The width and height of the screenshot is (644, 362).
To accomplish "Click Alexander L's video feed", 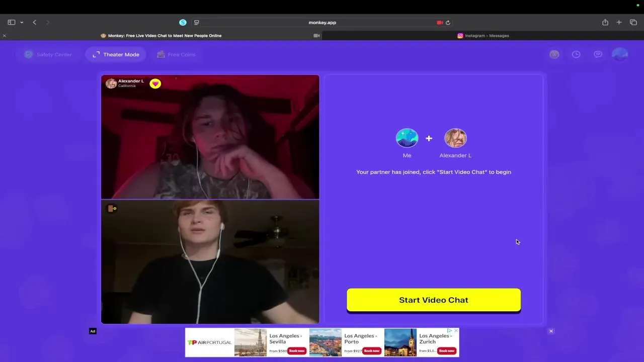I will (x=210, y=137).
